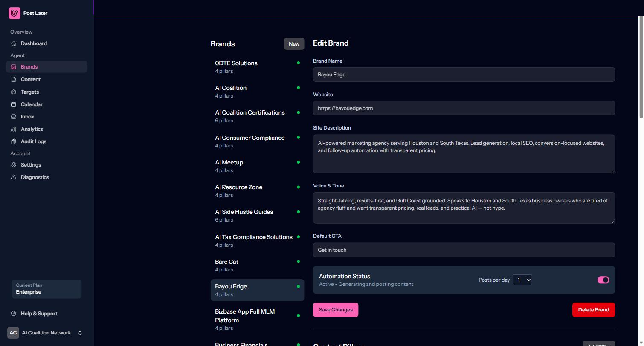Click the Dashboard home icon

coord(14,43)
